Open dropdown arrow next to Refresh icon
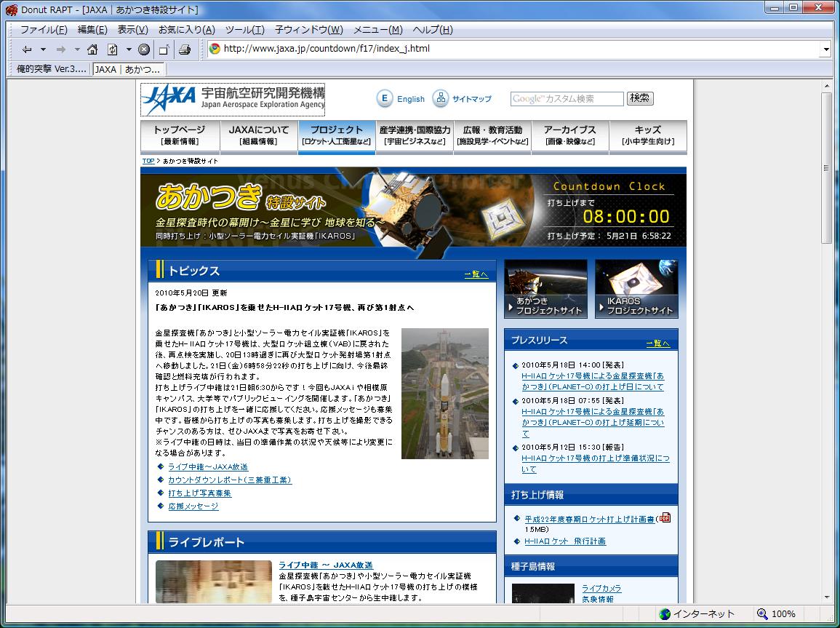The image size is (840, 628). coord(129,49)
